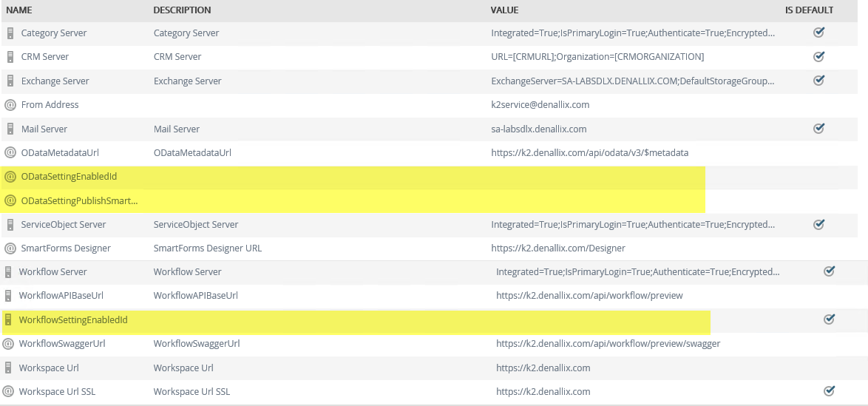Click the @ icon beside ODataMetadataUrl
The height and width of the screenshot is (406, 868).
point(10,152)
